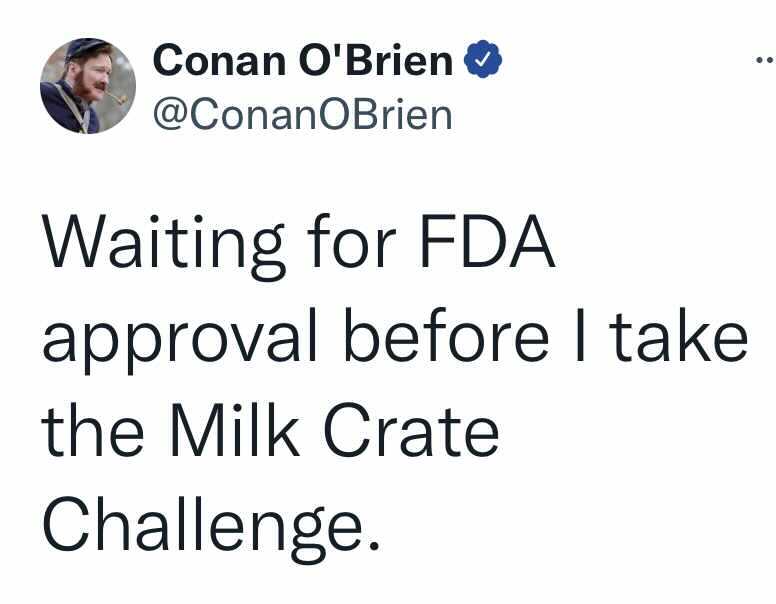Click the word "FDA" in the tweet
The image size is (776, 604).
[487, 242]
